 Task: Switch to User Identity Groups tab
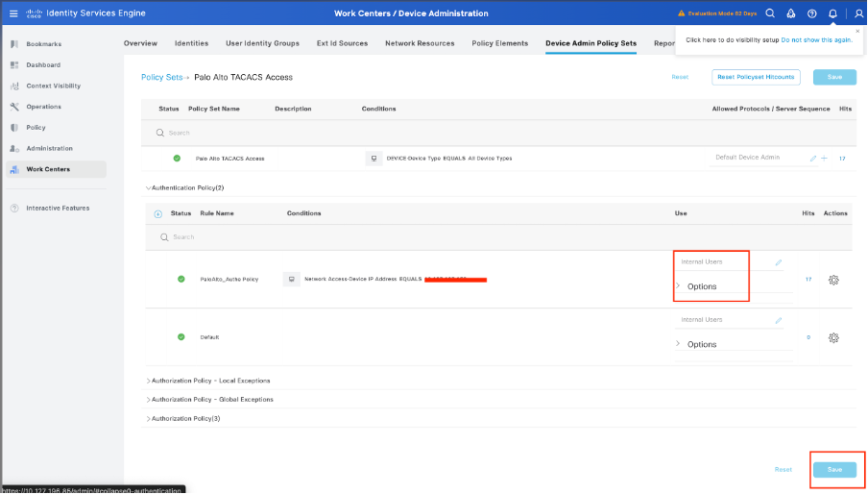(262, 43)
